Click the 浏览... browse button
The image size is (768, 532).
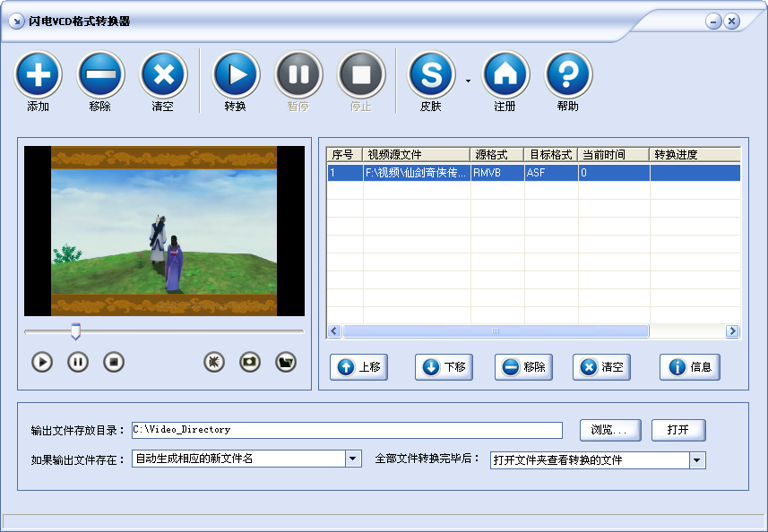[x=610, y=430]
